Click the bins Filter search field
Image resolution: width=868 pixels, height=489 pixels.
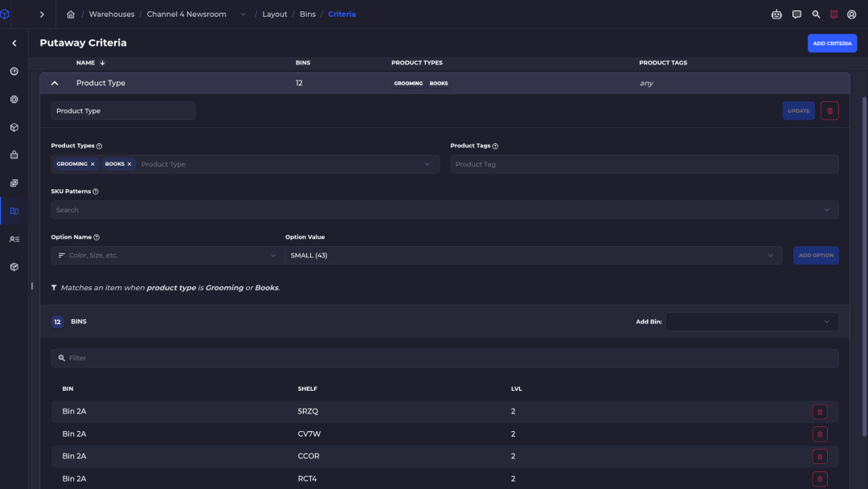pyautogui.click(x=444, y=358)
